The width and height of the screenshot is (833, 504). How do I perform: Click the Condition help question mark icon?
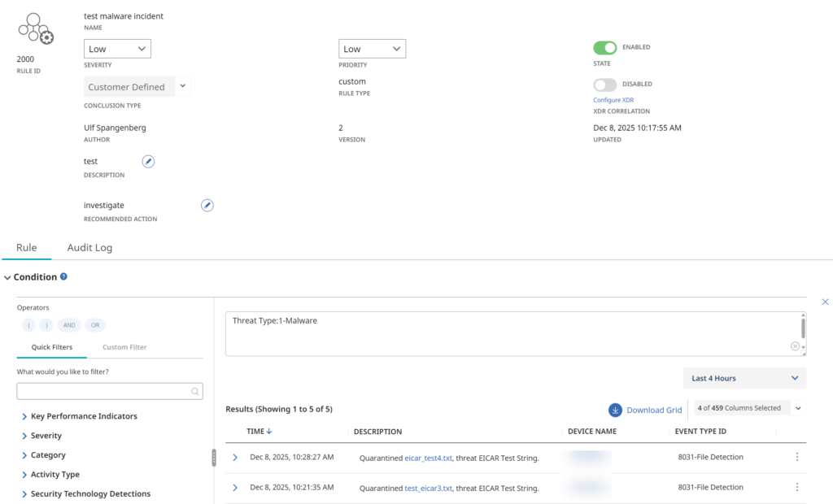64,277
